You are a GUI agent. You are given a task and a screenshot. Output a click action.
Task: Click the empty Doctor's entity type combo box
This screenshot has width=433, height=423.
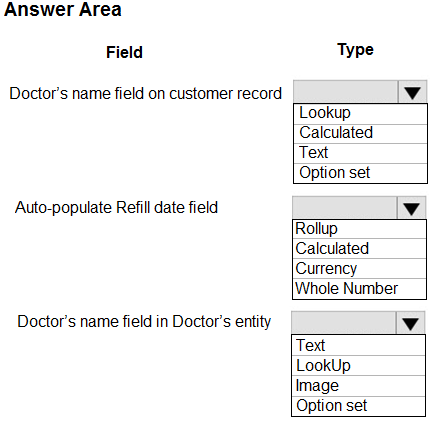344,323
